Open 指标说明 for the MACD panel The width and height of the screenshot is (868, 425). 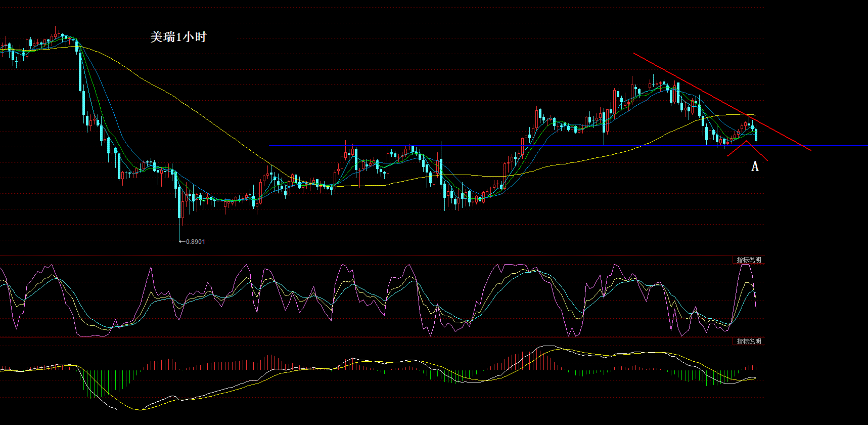point(749,342)
